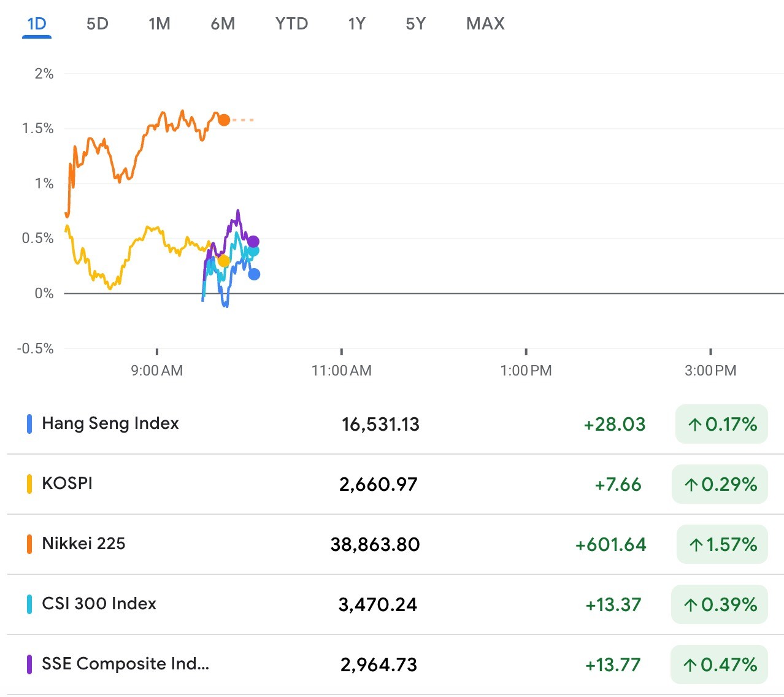The width and height of the screenshot is (784, 697).
Task: Click the Nikkei price 38,863.80
Action: click(375, 544)
